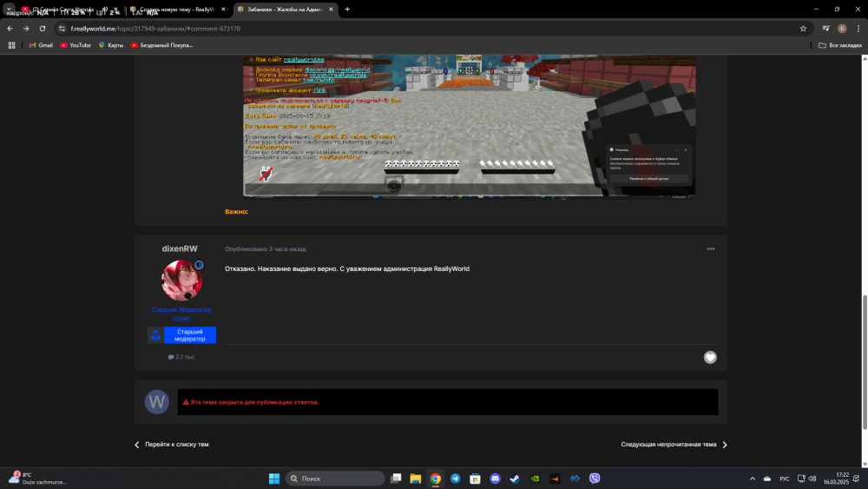The image size is (868, 489).
Task: Open the network display tray icon
Action: pos(801,479)
